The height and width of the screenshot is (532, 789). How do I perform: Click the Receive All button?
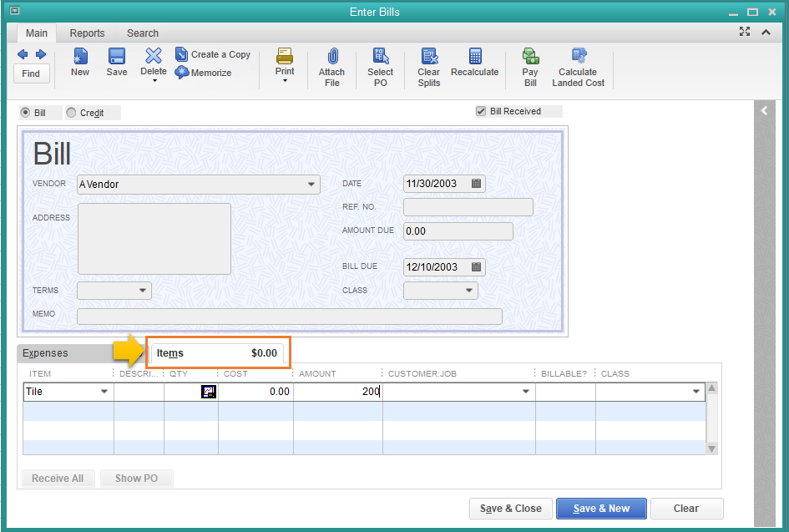click(x=58, y=479)
